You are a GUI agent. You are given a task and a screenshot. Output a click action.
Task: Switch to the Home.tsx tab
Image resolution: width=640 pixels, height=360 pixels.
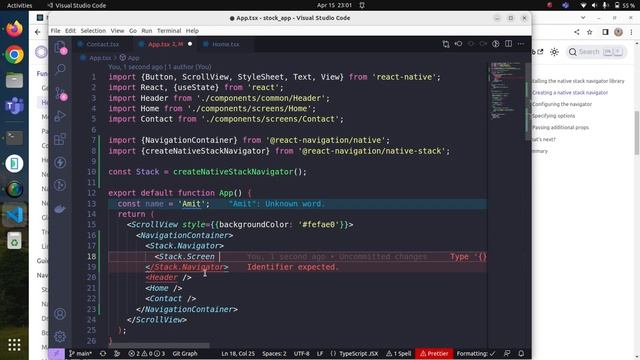(x=225, y=44)
